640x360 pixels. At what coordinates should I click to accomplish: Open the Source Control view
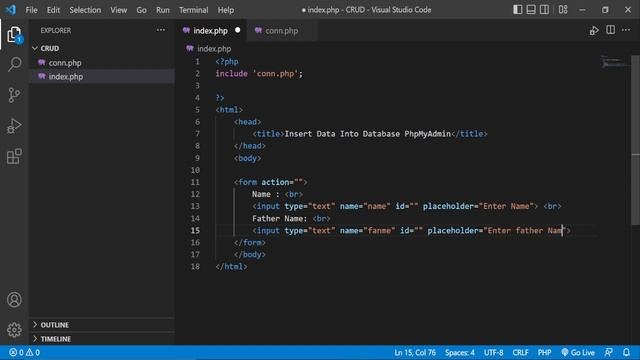pos(14,95)
